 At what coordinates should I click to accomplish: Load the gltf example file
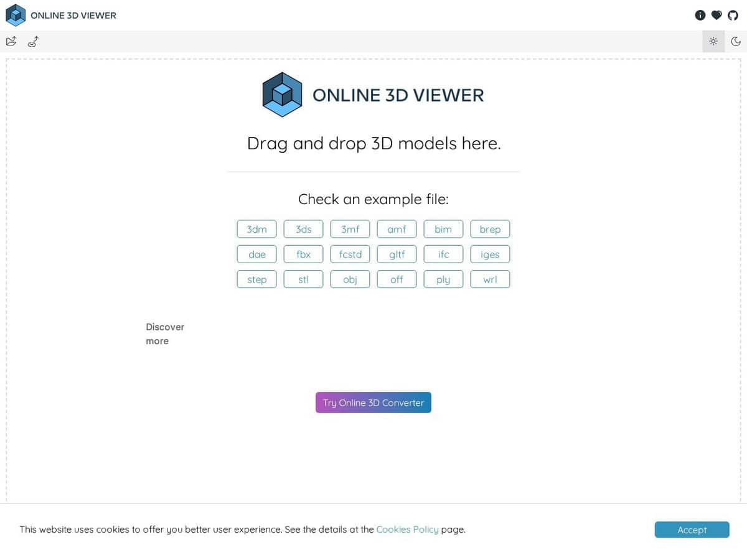point(397,254)
